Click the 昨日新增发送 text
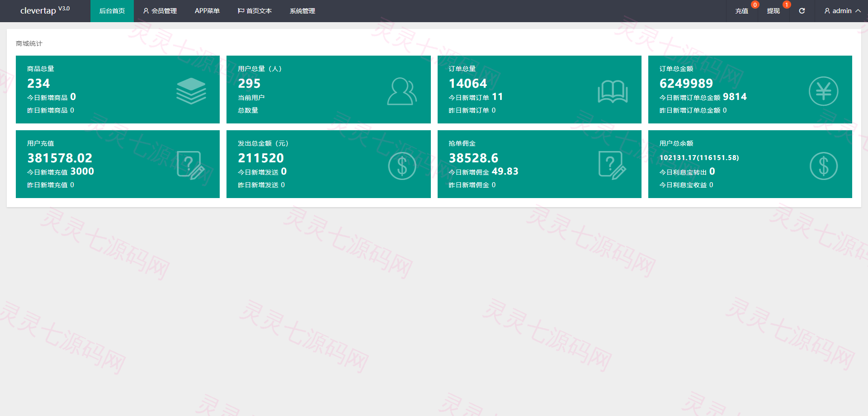Viewport: 868px width, 416px height. (261, 185)
